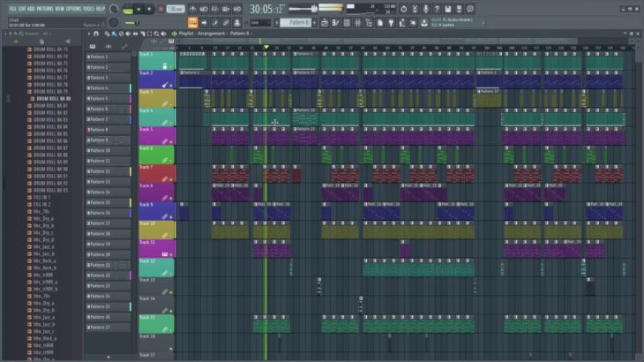Screen dimensions: 644x362
Task: Open the OPTIONS menu
Action: 74,9
